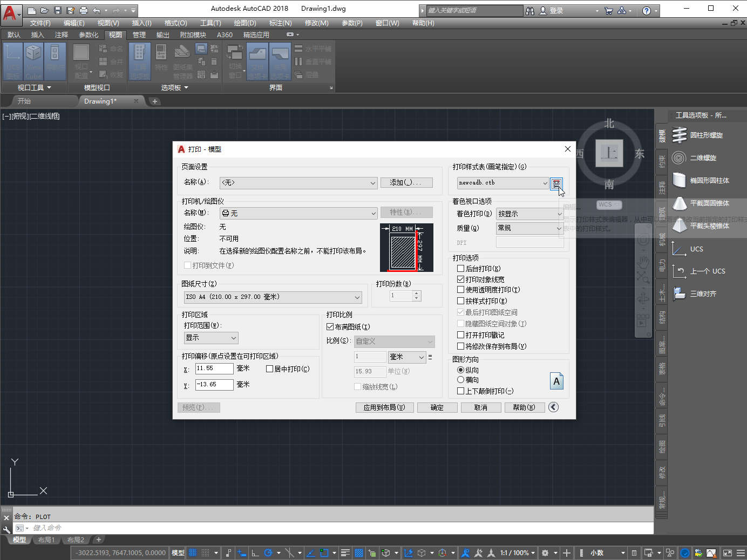Open workspace switching gear icon
Viewport: 747px width, 560px height.
(545, 553)
